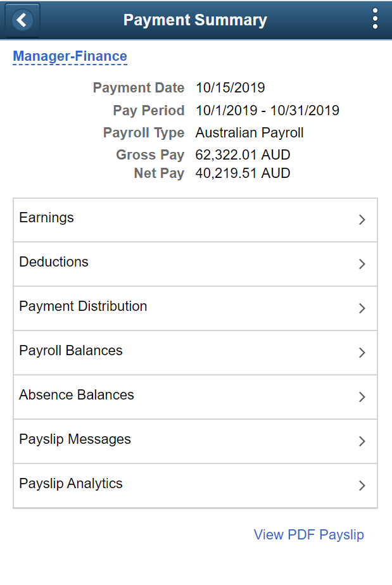This screenshot has height=585, width=392.
Task: Click View PDF Payslip
Action: [x=308, y=535]
